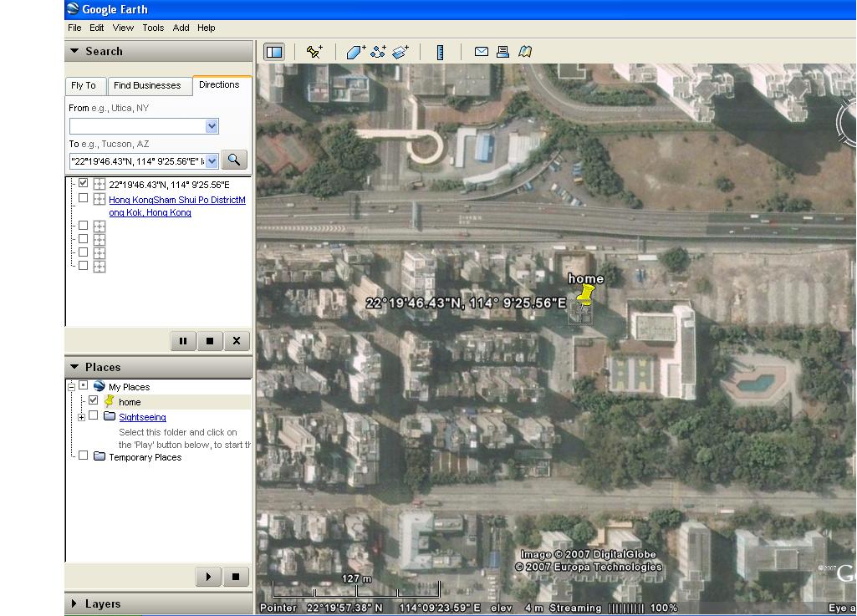
Task: Open the Tools menu
Action: 153,28
